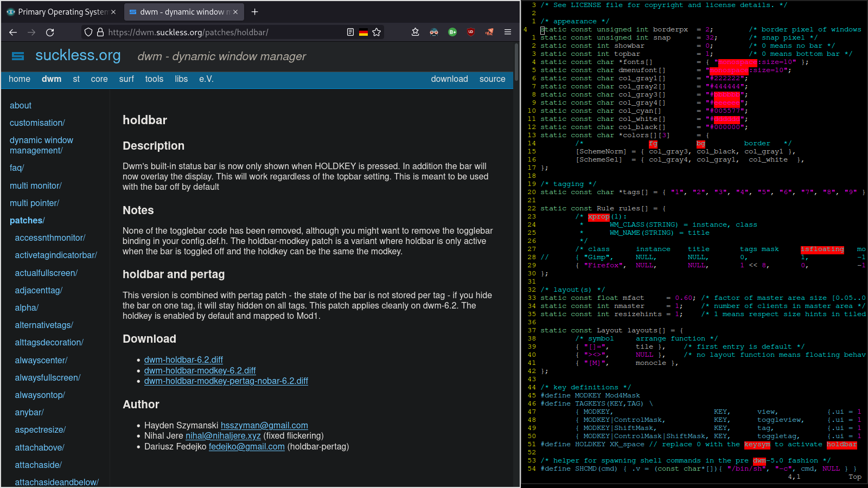Download dwm-holdbar-modkey-pertag-nobar-6.2.diff

(226, 381)
